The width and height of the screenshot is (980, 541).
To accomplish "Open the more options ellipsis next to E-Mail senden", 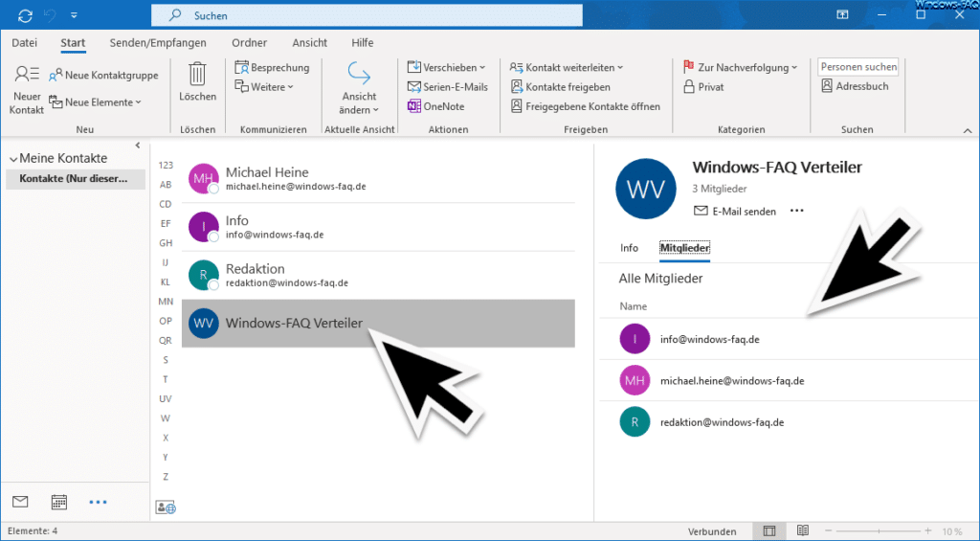I will 797,211.
